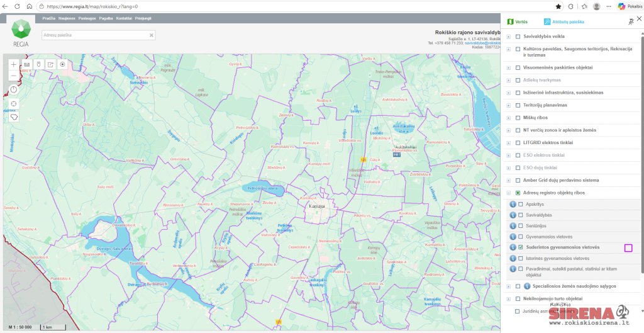644x333 pixels.
Task: Expand Visuomeninės paskirties objektai group
Action: pyautogui.click(x=508, y=68)
